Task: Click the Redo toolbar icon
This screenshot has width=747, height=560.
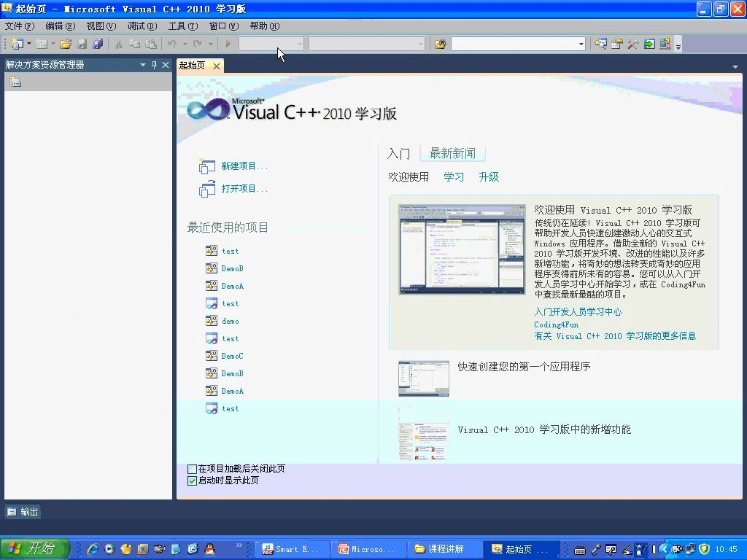Action: coord(197,44)
